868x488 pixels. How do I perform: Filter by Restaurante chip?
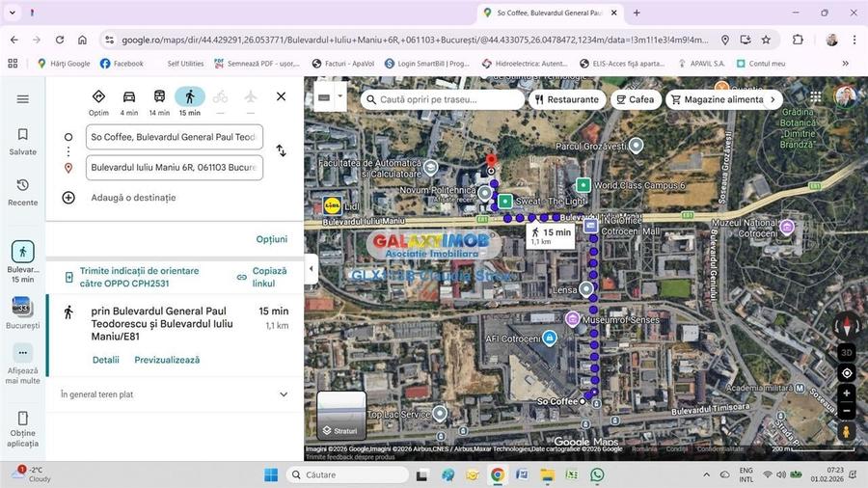coord(566,99)
